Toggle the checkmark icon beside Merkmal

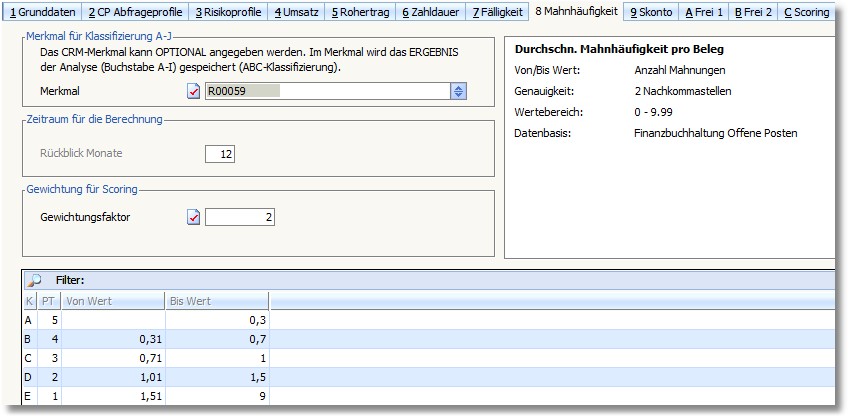pyautogui.click(x=194, y=91)
